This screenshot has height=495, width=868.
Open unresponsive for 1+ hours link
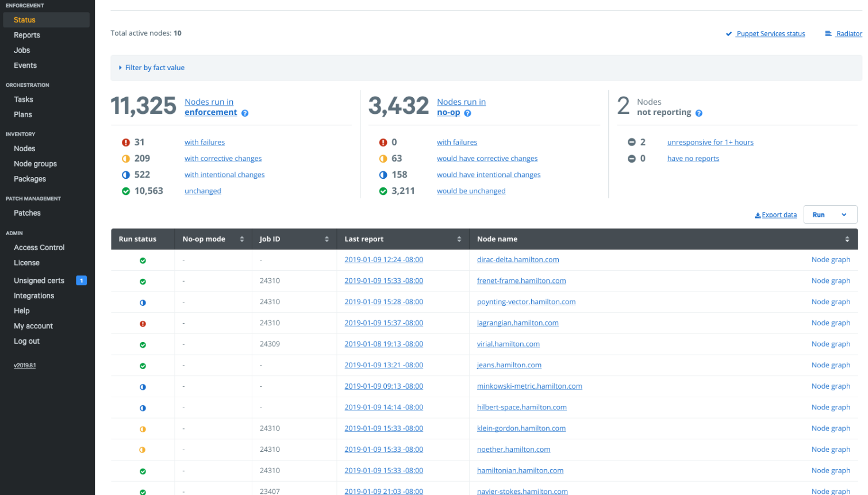(710, 143)
